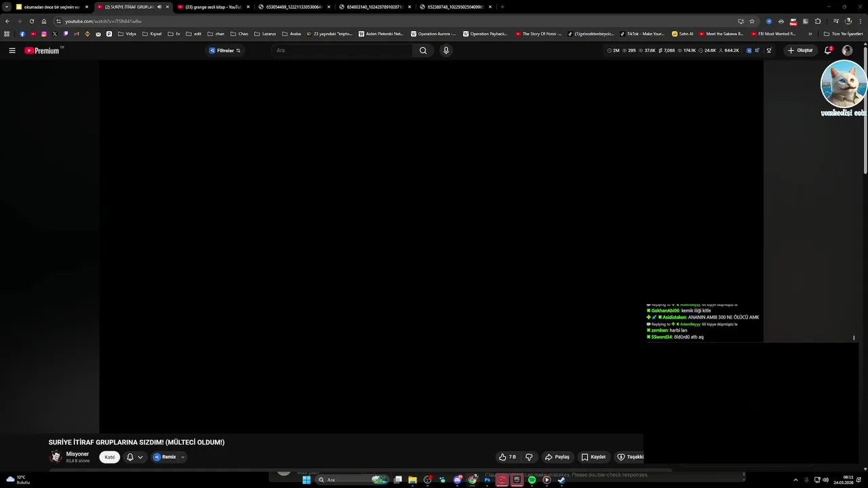This screenshot has width=868, height=488.
Task: Click the browser address bar URL
Action: 103,21
